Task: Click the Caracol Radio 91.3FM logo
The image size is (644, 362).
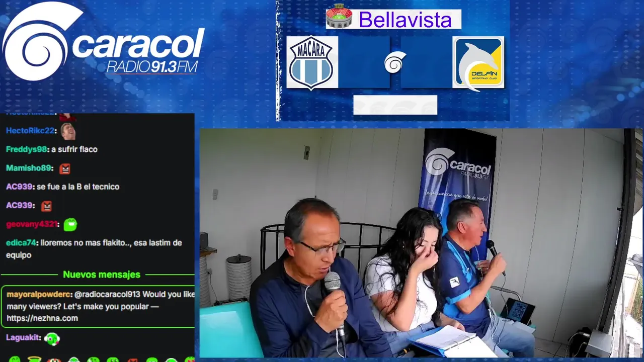Action: [x=103, y=42]
